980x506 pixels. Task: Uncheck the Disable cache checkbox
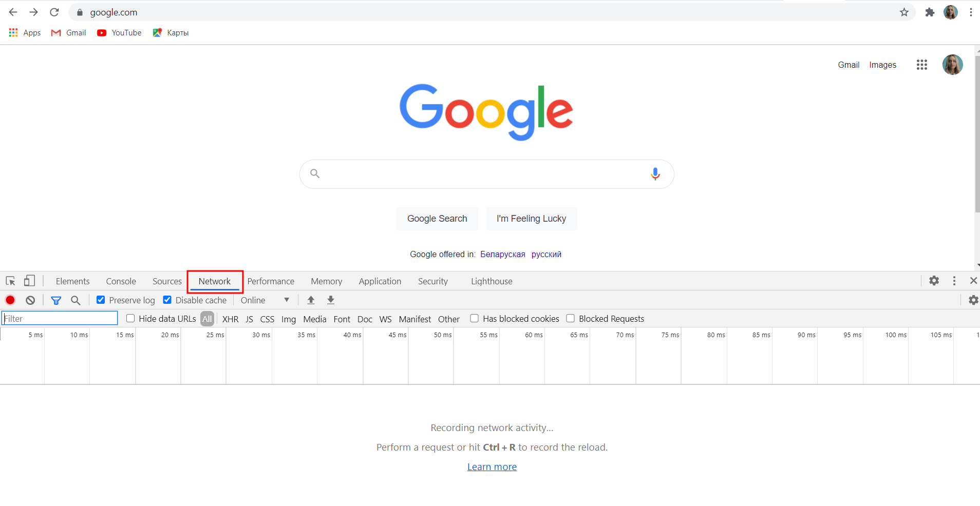click(167, 300)
